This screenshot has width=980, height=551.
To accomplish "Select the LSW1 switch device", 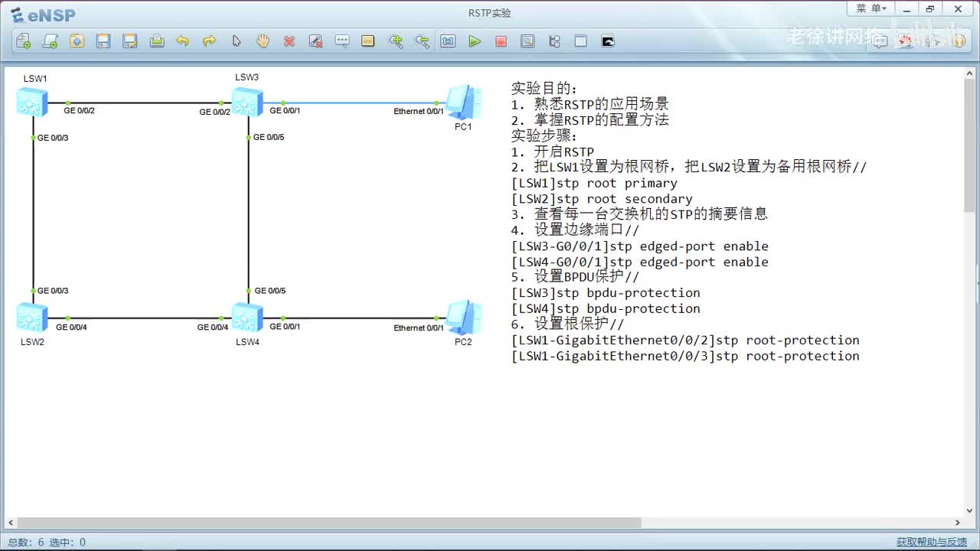I will (x=32, y=102).
